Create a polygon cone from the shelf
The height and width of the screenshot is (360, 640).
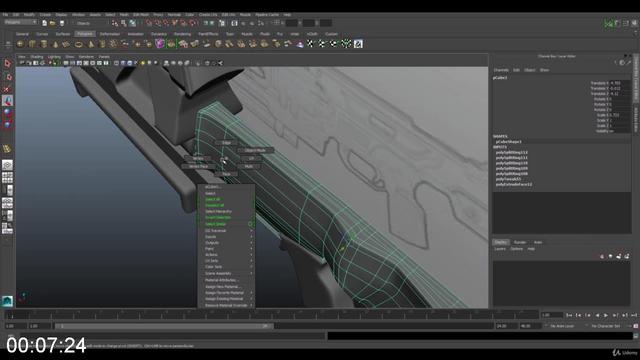pyautogui.click(x=55, y=44)
